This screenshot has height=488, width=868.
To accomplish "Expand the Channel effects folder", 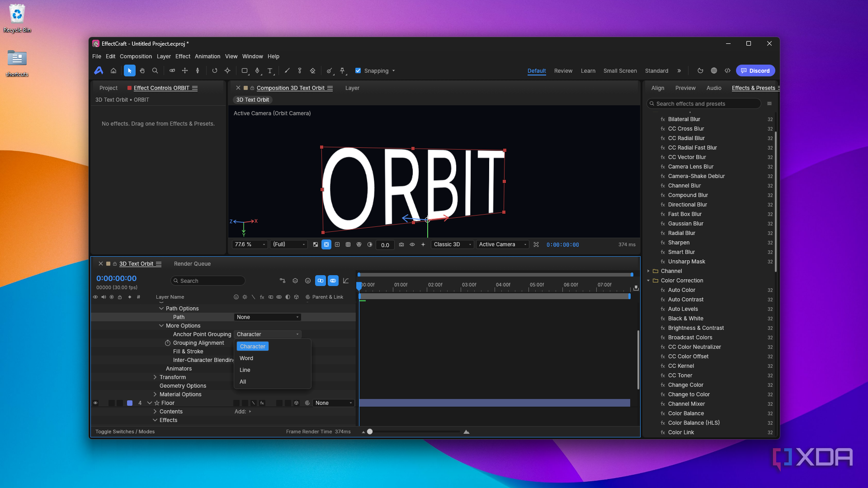I will tap(648, 271).
